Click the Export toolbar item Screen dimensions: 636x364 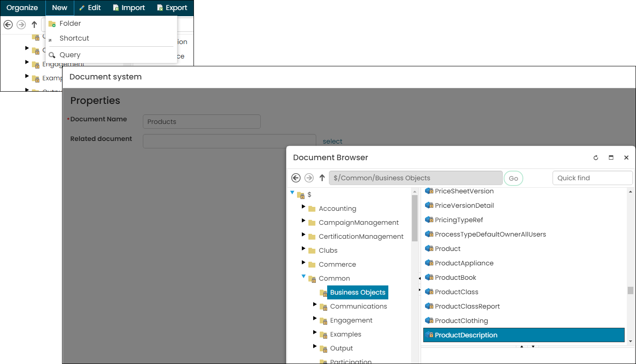coord(172,8)
